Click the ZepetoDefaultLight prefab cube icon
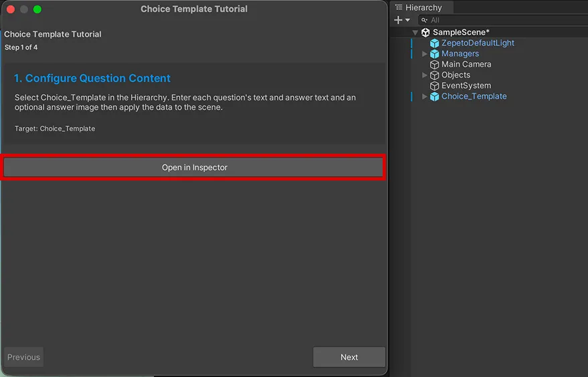The height and width of the screenshot is (377, 588). point(434,43)
